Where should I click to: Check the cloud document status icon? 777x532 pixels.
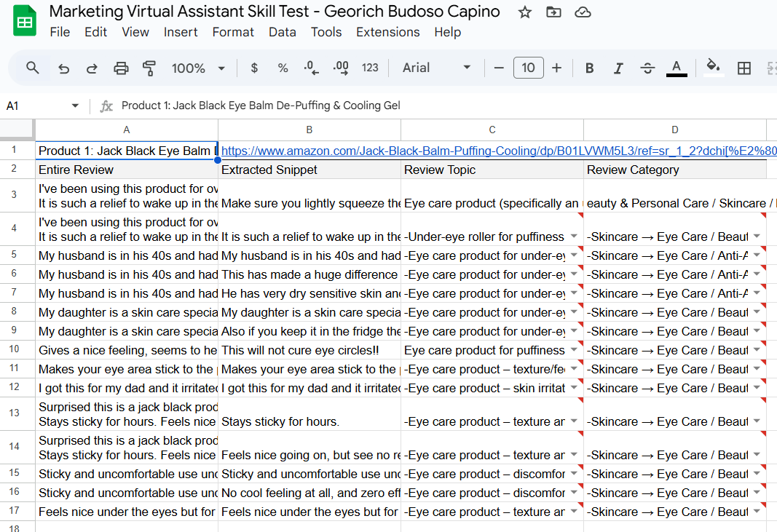click(583, 12)
